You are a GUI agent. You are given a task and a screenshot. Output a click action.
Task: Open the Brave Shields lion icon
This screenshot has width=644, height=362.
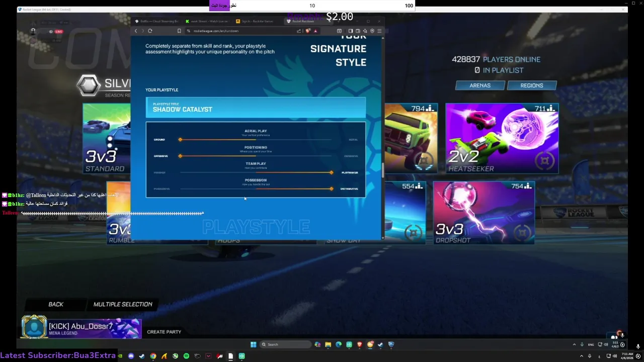point(308,31)
